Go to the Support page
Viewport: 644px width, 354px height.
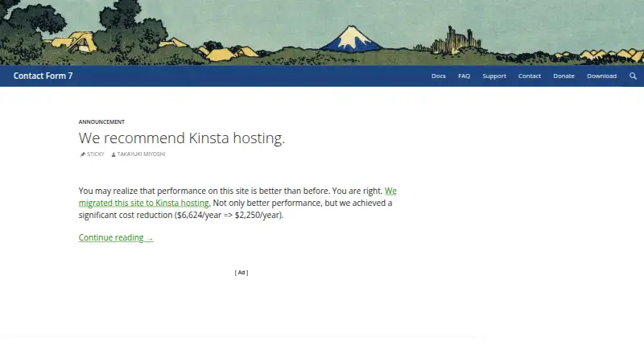pos(494,76)
